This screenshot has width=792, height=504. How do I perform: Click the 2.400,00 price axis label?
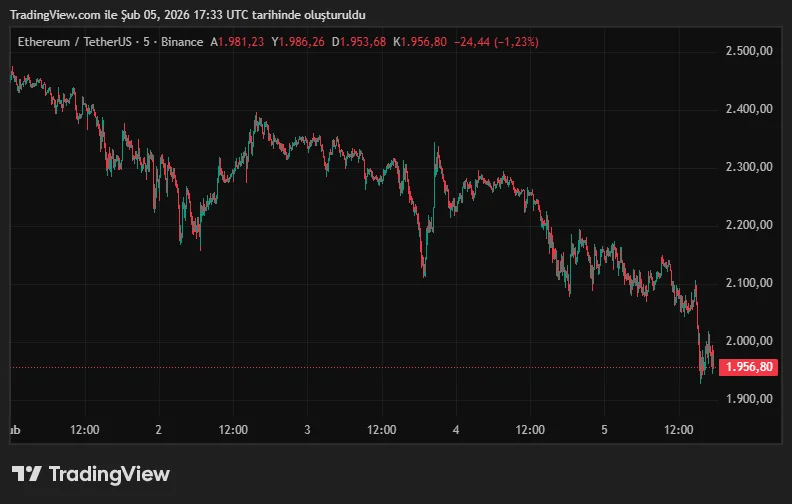coord(748,109)
